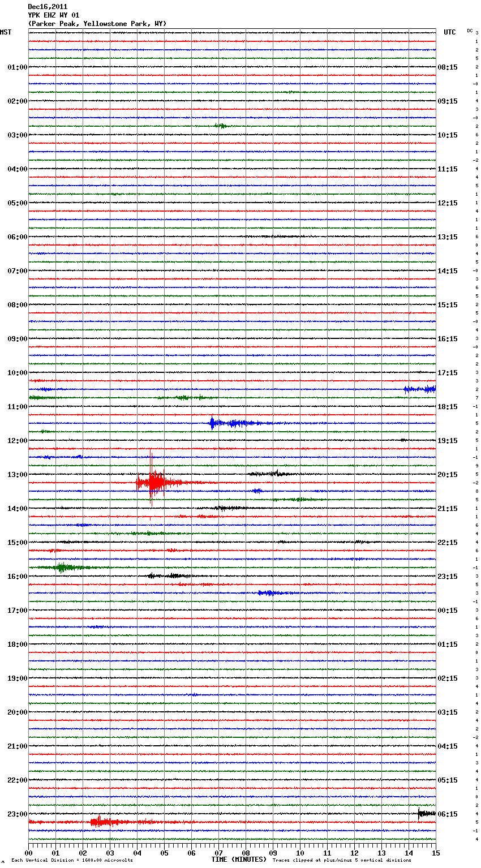Click minute tick 05 on bottom axis
This screenshot has height=868, width=481.
[x=164, y=853]
